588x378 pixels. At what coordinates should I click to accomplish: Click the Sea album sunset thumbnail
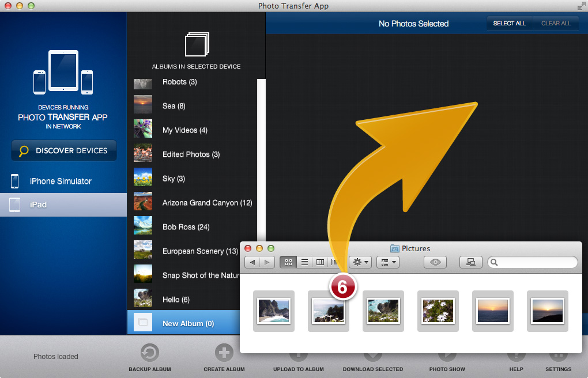tap(143, 104)
